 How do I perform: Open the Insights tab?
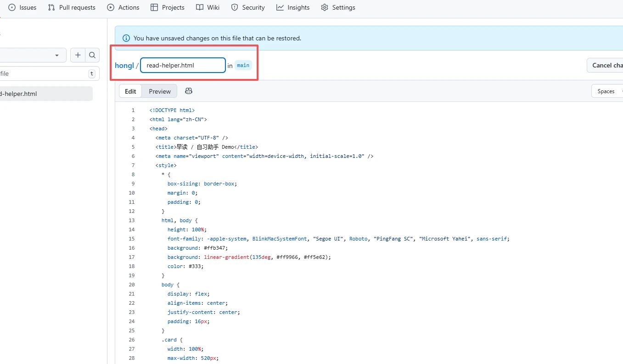293,7
